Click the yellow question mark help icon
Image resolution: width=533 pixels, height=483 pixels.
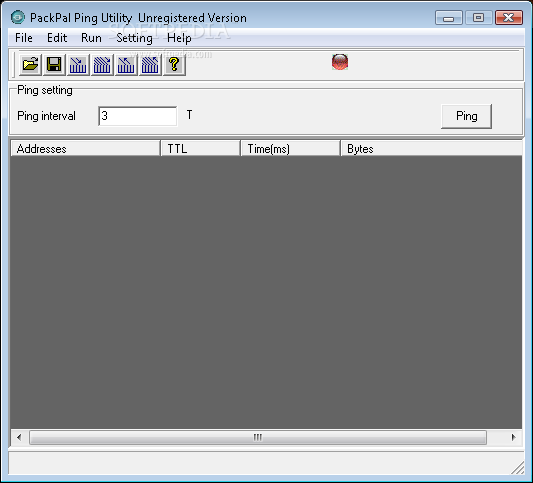(x=174, y=65)
